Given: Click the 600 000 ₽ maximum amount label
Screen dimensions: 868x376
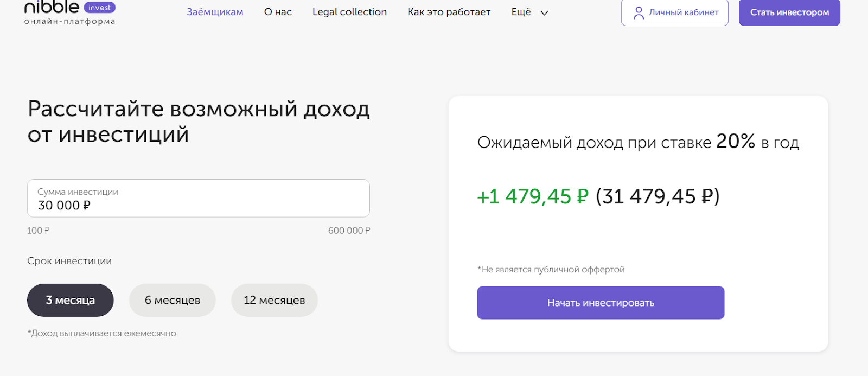Looking at the screenshot, I should point(349,231).
